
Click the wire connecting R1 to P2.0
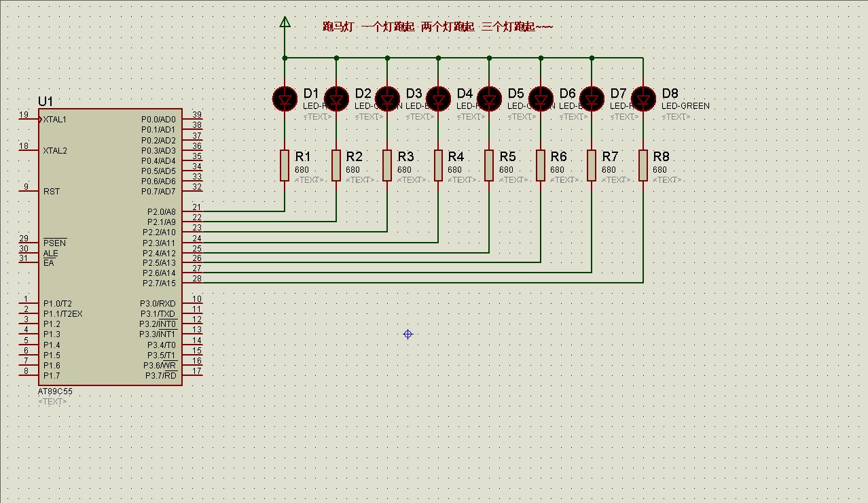coord(245,211)
